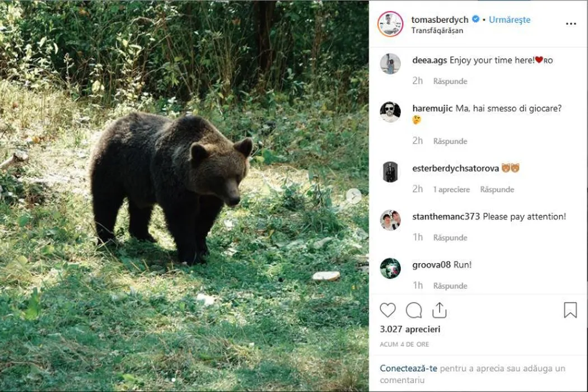The image size is (588, 392).
Task: Click stanthemanc373 commenter avatar
Action: click(x=390, y=220)
